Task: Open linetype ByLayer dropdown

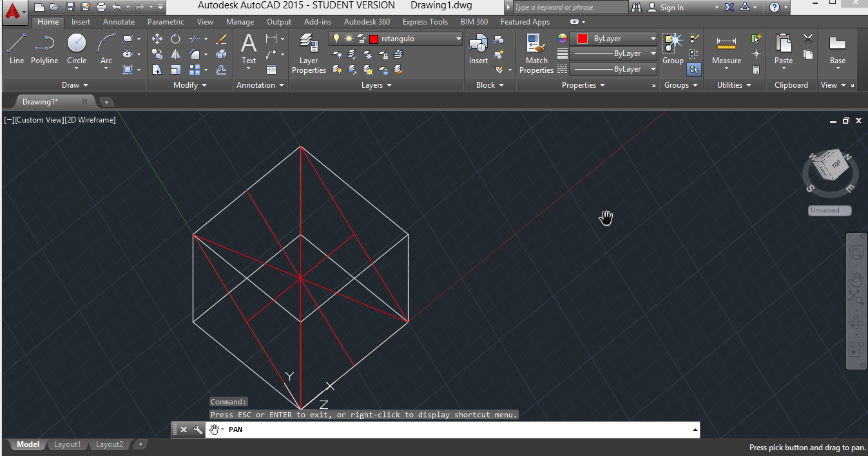Action: 653,69
